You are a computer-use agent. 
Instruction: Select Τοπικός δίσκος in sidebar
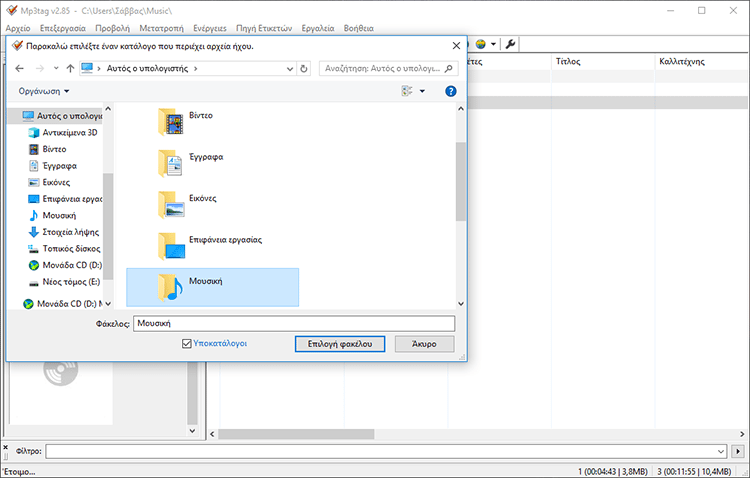click(65, 249)
